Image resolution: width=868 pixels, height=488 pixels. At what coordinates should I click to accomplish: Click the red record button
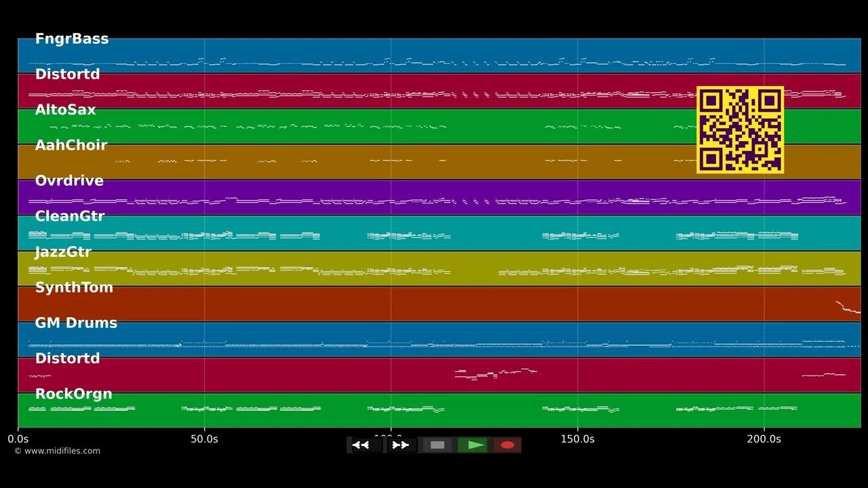click(507, 445)
